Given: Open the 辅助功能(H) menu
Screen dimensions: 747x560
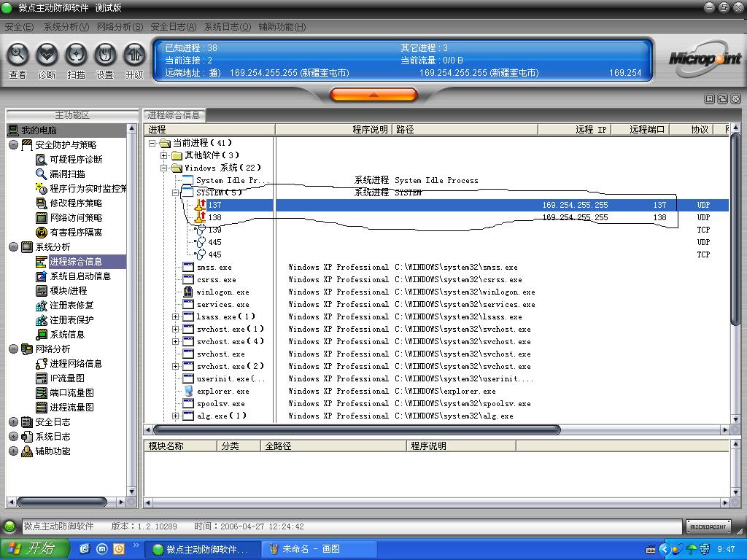Looking at the screenshot, I should [282, 27].
